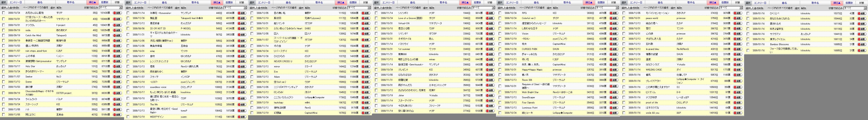Click the 投票 vote button for 'WAILING CAGE'
868x120 pixels.
(x=738, y=70)
